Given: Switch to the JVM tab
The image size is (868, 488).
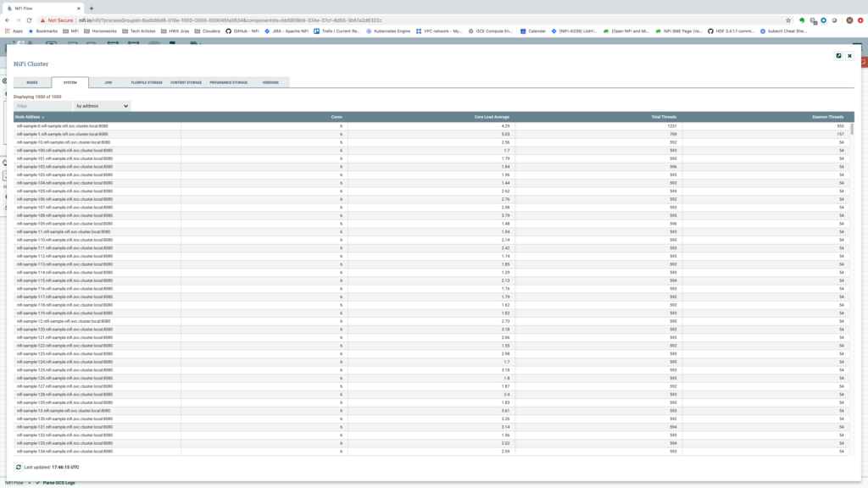Looking at the screenshot, I should point(108,82).
